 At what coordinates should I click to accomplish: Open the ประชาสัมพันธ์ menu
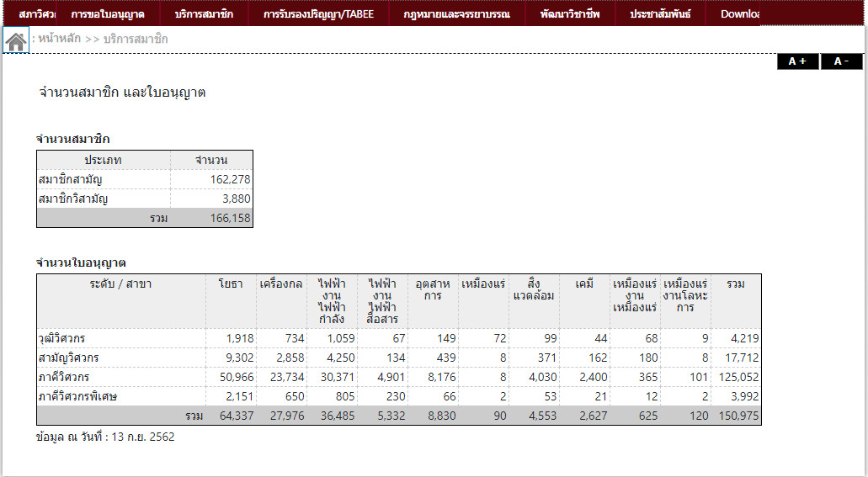point(660,13)
